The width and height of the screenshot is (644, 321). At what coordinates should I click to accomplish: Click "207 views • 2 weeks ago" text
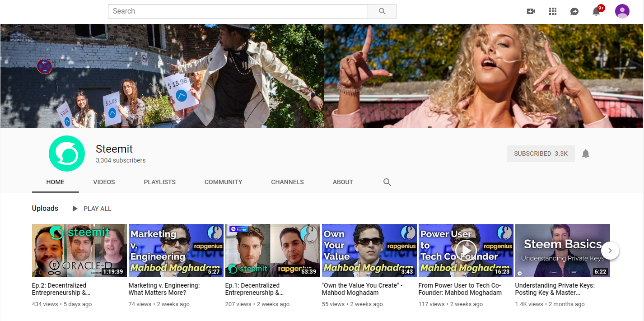click(257, 304)
